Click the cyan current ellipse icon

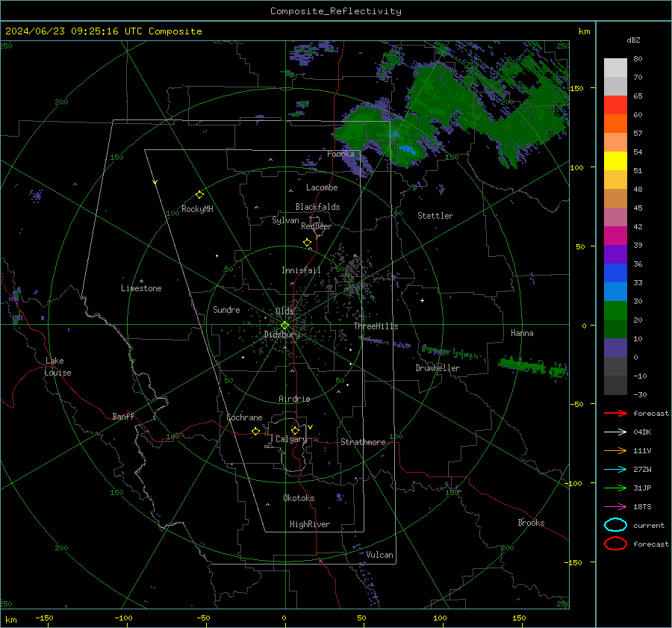click(615, 525)
